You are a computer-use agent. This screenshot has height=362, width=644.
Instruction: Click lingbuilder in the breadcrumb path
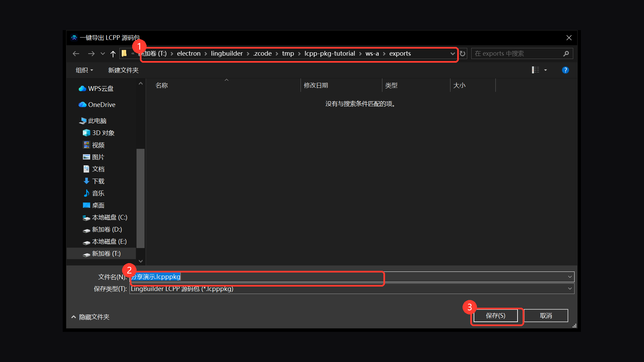227,54
